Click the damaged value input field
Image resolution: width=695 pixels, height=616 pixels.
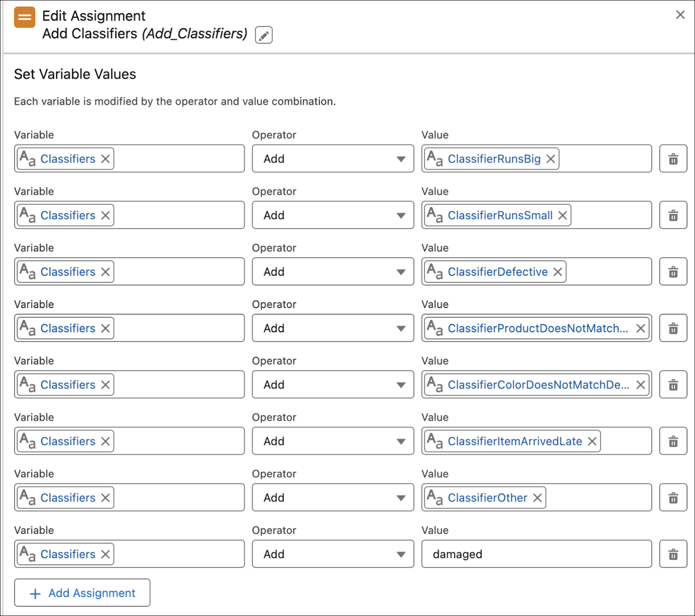[537, 554]
